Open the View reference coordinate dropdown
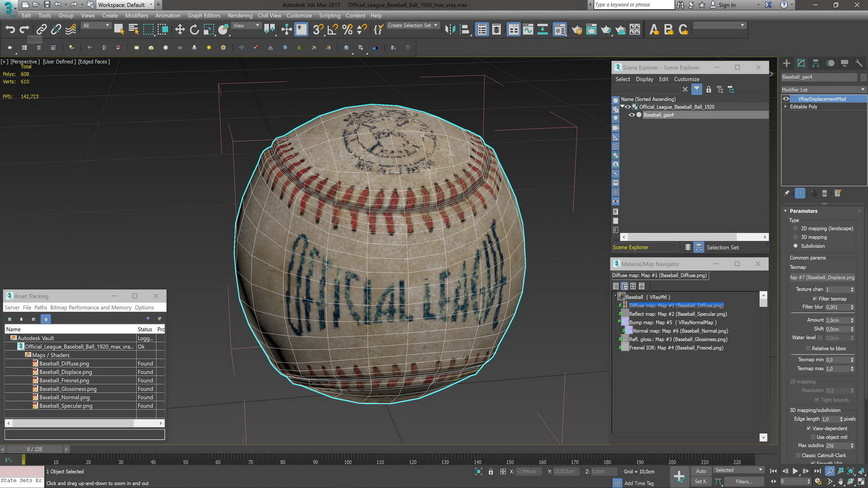Viewport: 868px width, 488px height. point(246,26)
